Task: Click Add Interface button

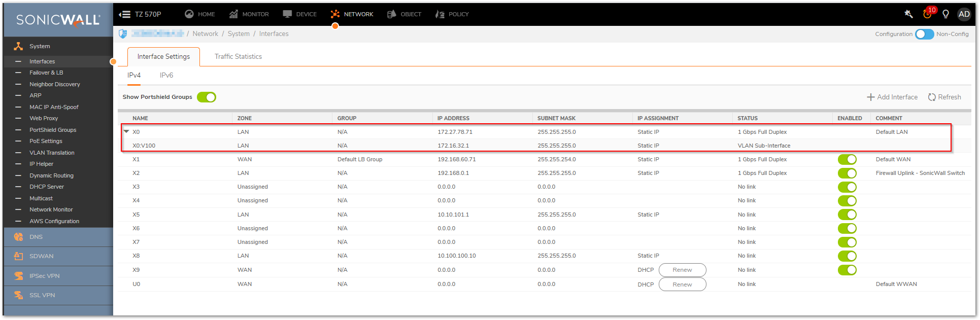Action: click(x=892, y=97)
